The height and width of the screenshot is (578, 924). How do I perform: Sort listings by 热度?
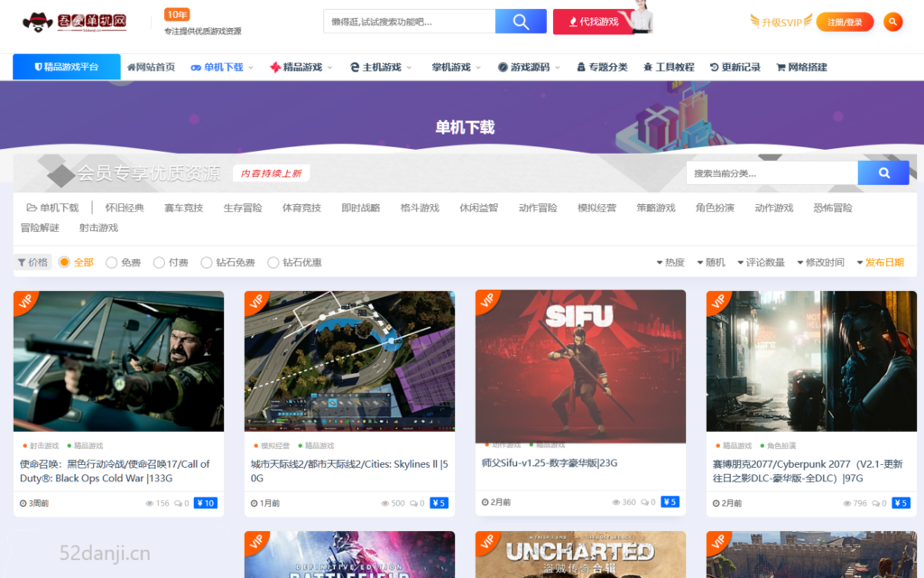point(670,263)
